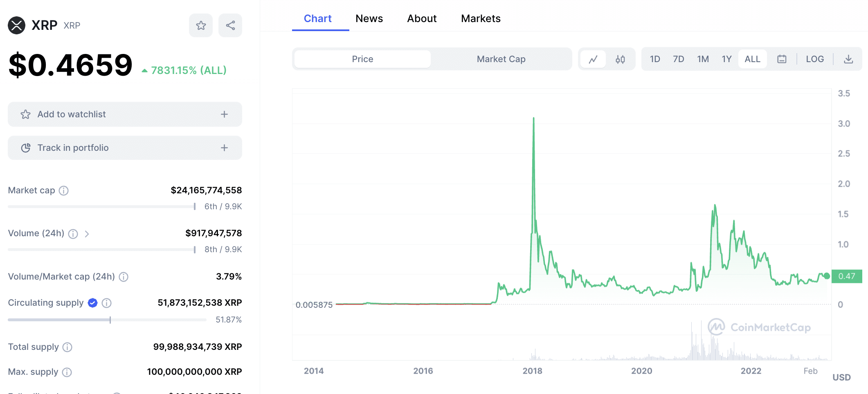
Task: Click the 7831.15% (ALL) change label
Action: click(x=184, y=70)
